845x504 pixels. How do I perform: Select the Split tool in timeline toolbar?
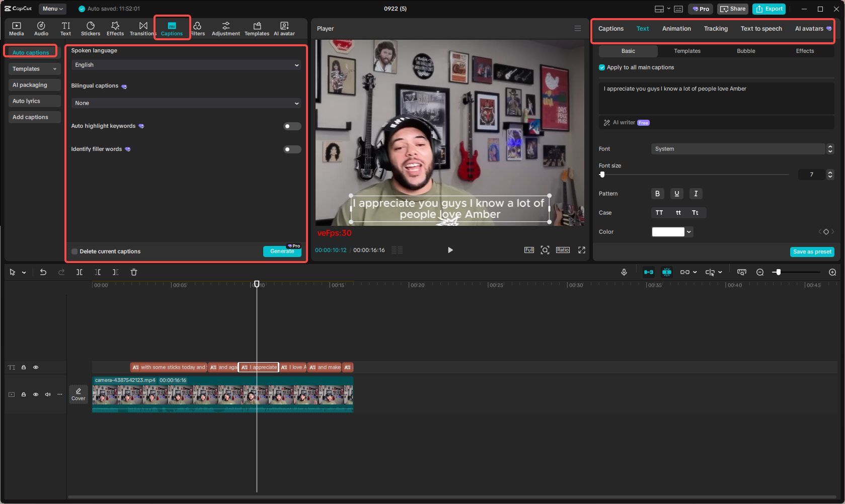click(80, 272)
